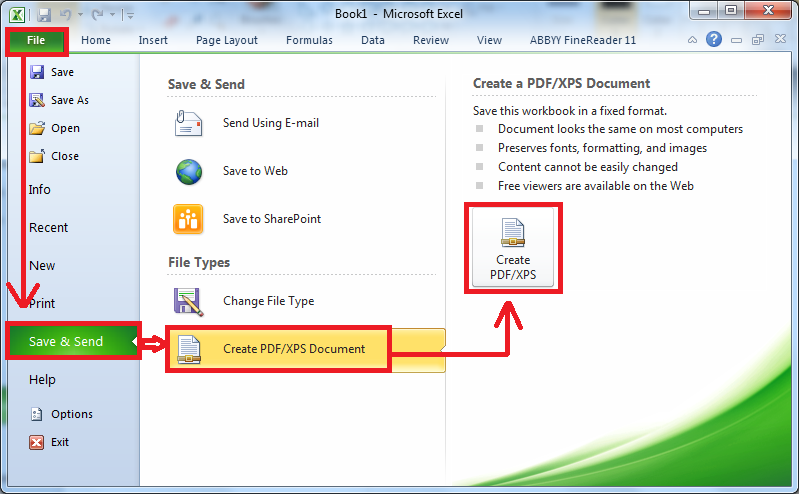
Task: Click the red Exit X icon
Action: pos(37,443)
